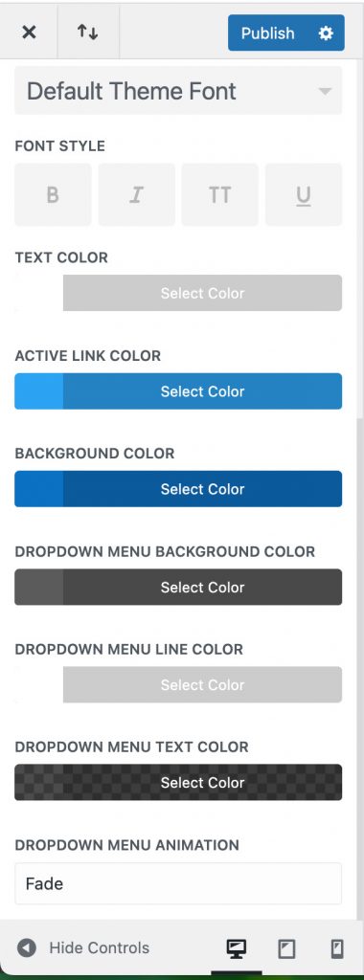This screenshot has height=980, width=364.
Task: Toggle Underline font style
Action: (304, 195)
